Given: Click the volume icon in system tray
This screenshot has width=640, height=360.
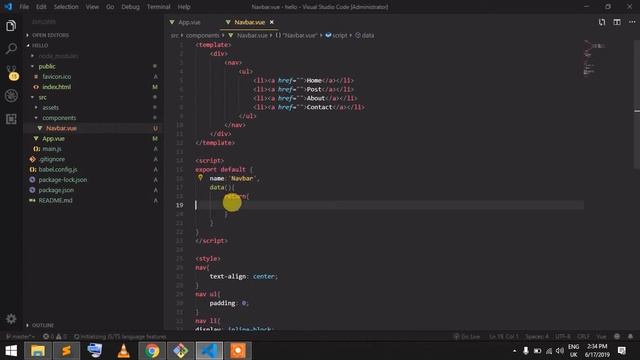Looking at the screenshot, I should point(560,351).
